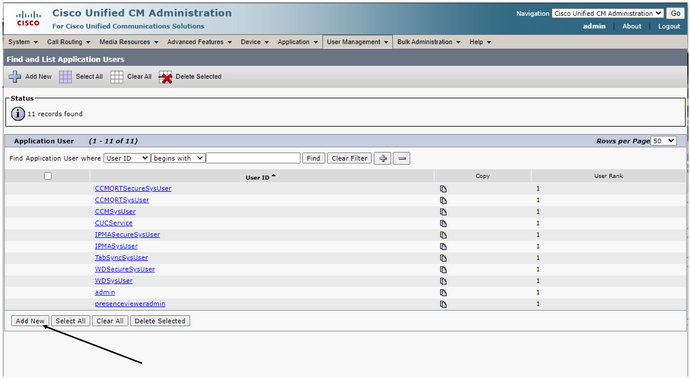Click the Go button next to Navigation
690x380 pixels.
[675, 14]
